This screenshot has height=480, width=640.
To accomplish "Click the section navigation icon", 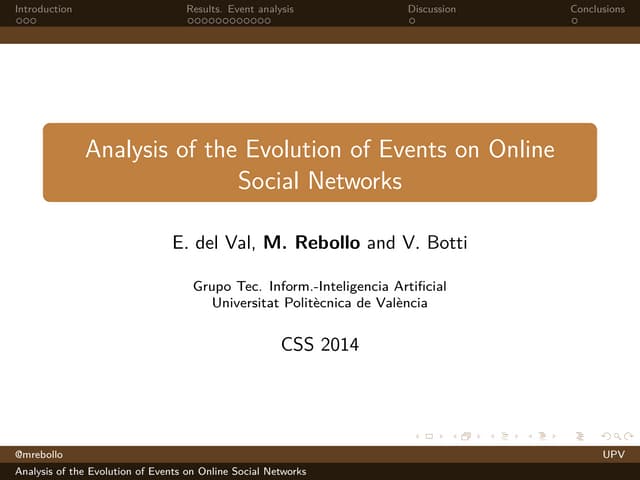I will [x=542, y=437].
